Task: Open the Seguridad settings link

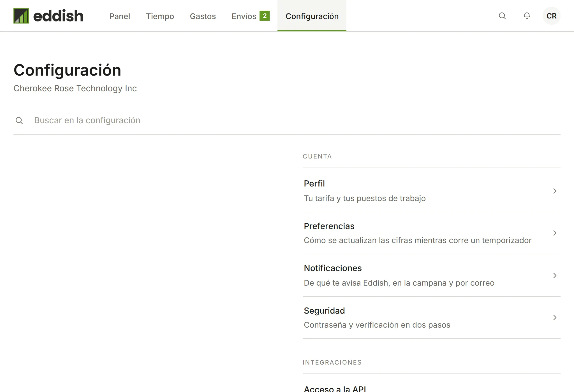Action: click(432, 318)
